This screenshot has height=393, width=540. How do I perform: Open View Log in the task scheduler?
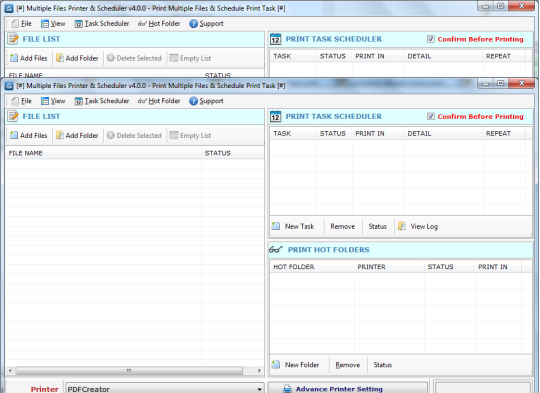pyautogui.click(x=418, y=226)
